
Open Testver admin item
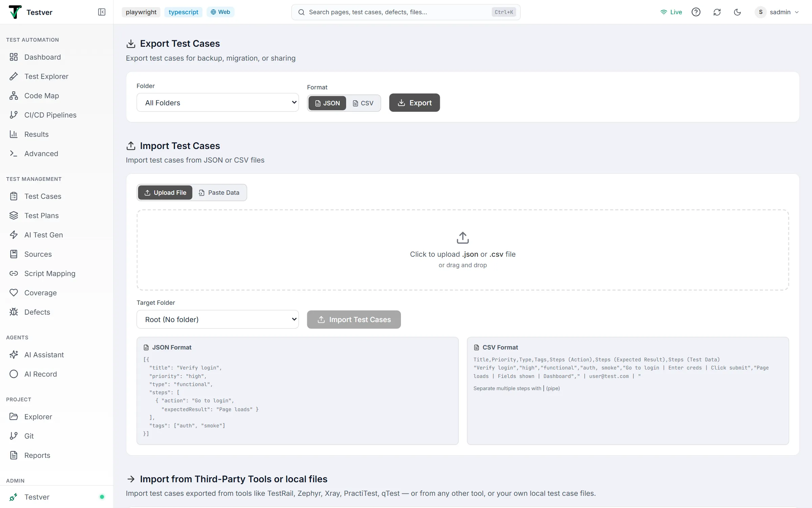[57, 497]
